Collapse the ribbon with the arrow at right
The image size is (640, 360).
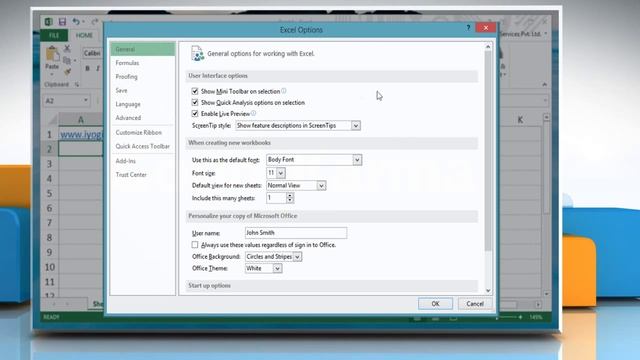(x=544, y=84)
